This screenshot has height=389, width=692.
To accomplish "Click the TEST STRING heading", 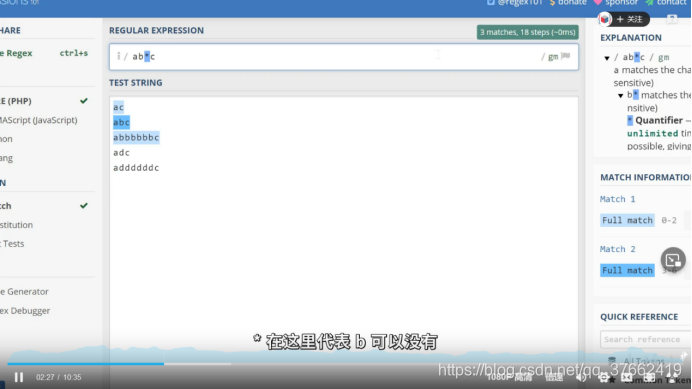I will (135, 83).
